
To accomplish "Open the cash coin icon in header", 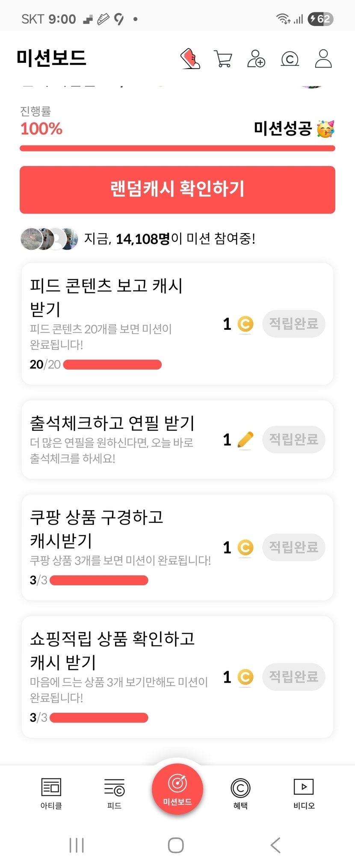I will tap(290, 59).
